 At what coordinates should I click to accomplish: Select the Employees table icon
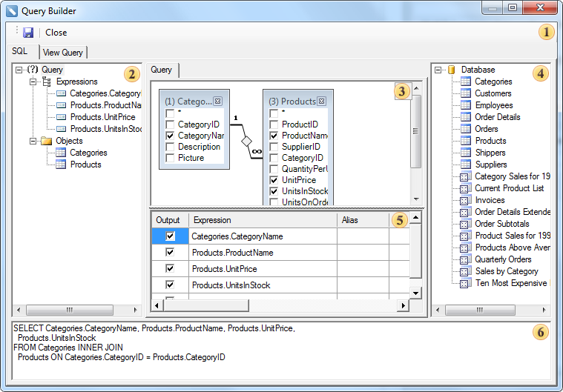point(465,105)
